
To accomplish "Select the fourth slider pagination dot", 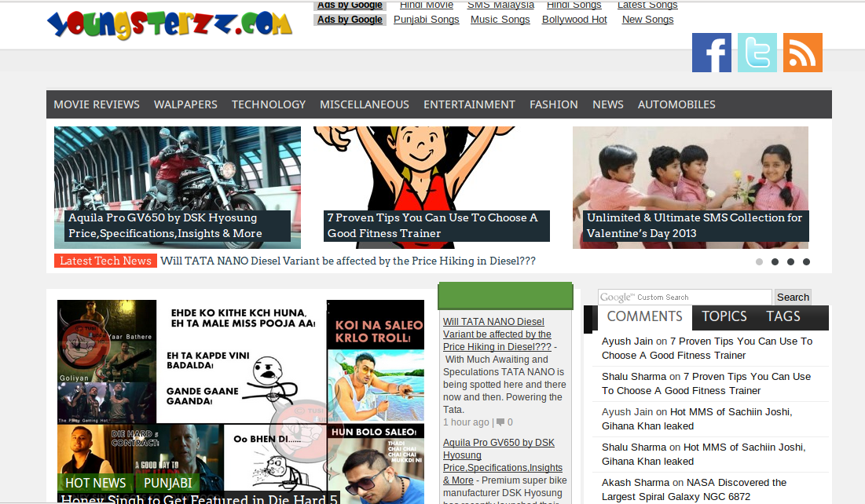I will 807,262.
